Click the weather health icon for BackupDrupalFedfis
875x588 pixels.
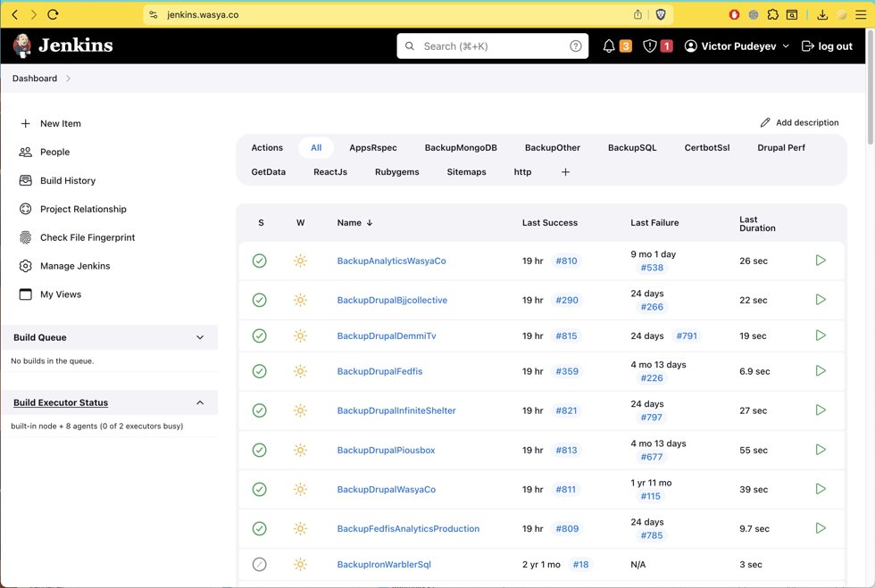[x=300, y=371]
